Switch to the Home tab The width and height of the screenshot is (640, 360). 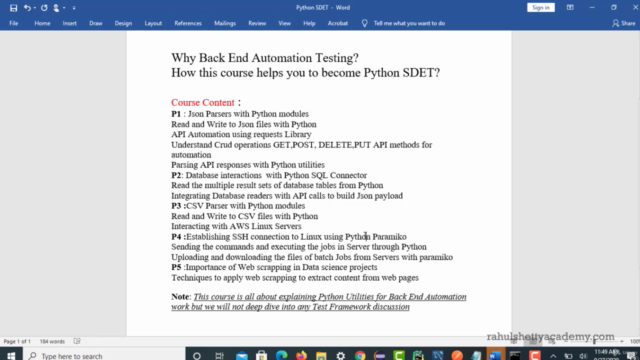click(42, 23)
